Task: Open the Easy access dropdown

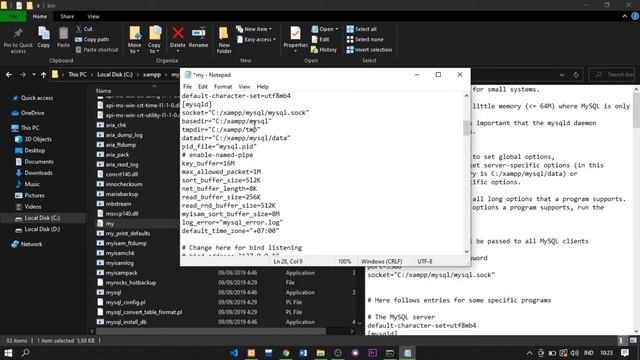Action: click(x=256, y=40)
